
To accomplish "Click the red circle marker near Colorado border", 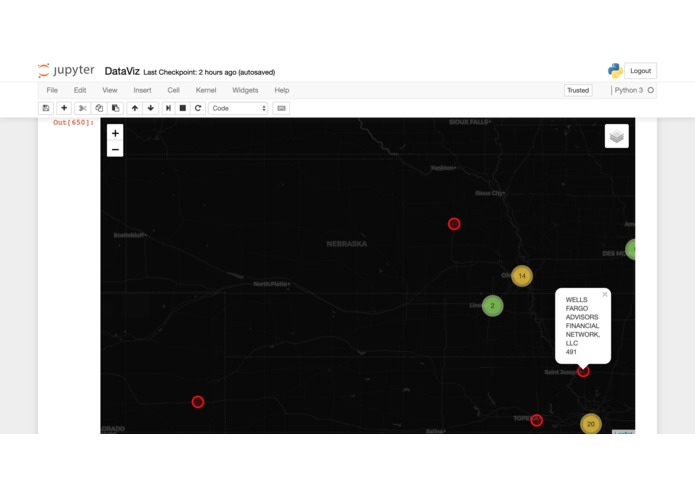I will pos(198,402).
